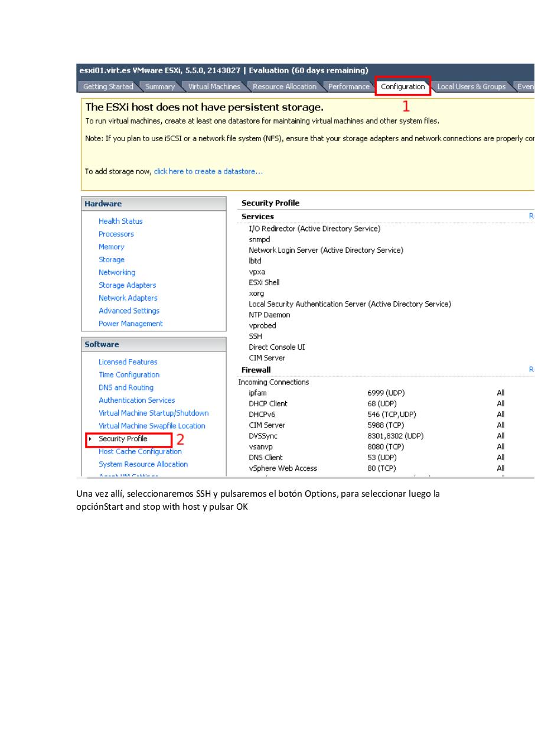Select the NTP Daemon service entry
This screenshot has width=535, height=756.
(269, 315)
